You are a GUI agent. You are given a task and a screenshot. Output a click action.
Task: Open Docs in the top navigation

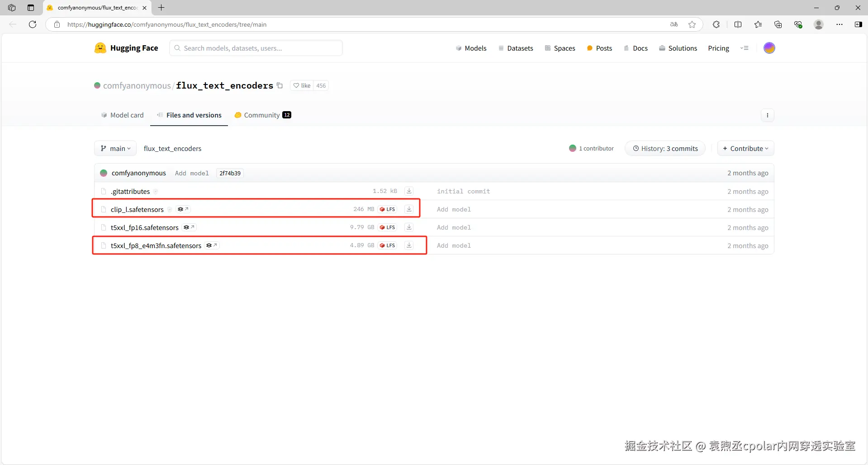636,48
